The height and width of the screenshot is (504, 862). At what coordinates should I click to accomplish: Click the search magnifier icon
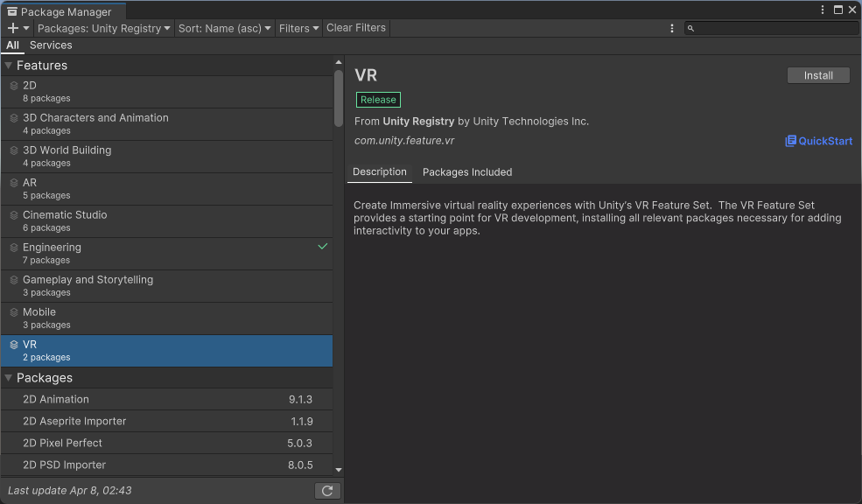tap(691, 29)
